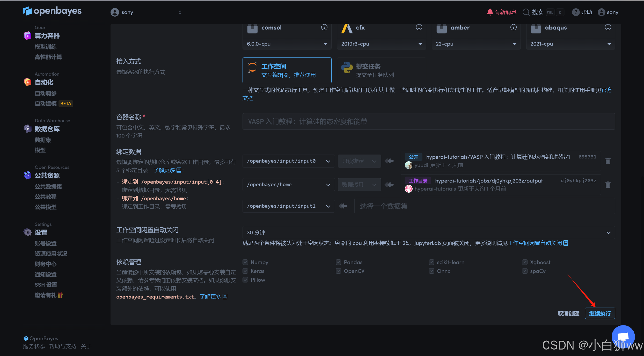Open the comsol 6.0.0-cpu version dropdown
The width and height of the screenshot is (644, 356).
287,44
